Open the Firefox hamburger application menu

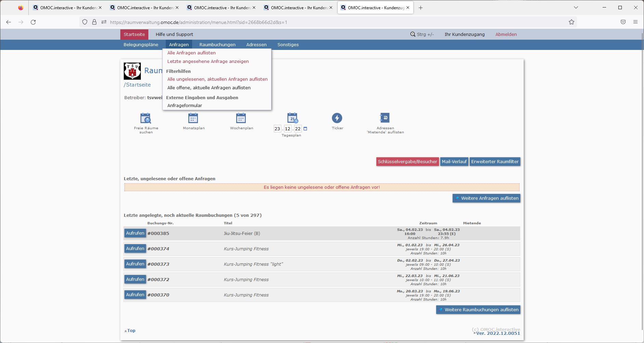point(635,22)
